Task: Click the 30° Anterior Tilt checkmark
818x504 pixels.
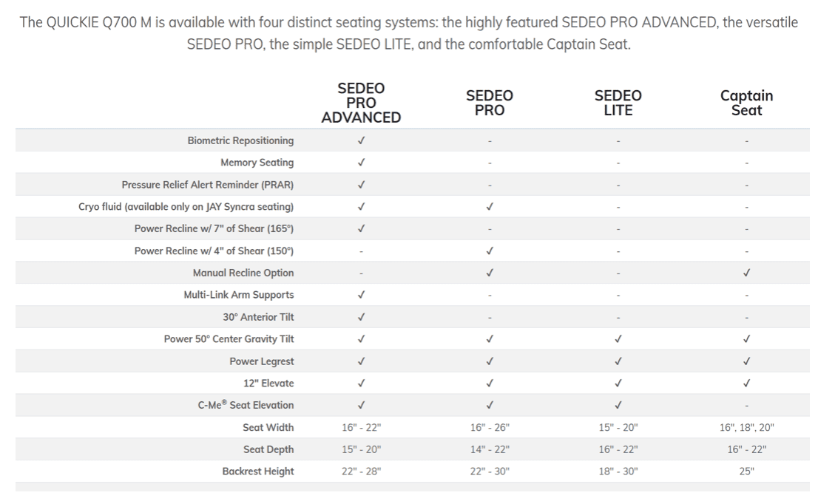Action: click(x=361, y=317)
